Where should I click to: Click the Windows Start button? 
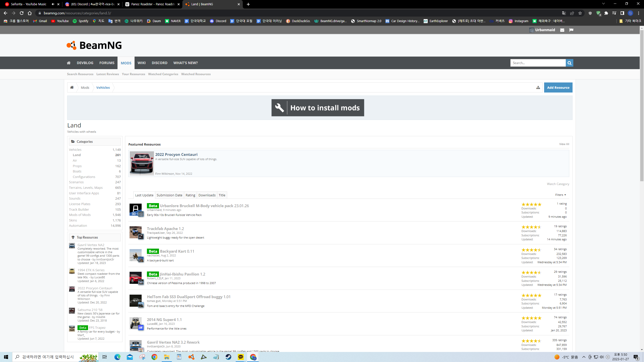pyautogui.click(x=6, y=357)
